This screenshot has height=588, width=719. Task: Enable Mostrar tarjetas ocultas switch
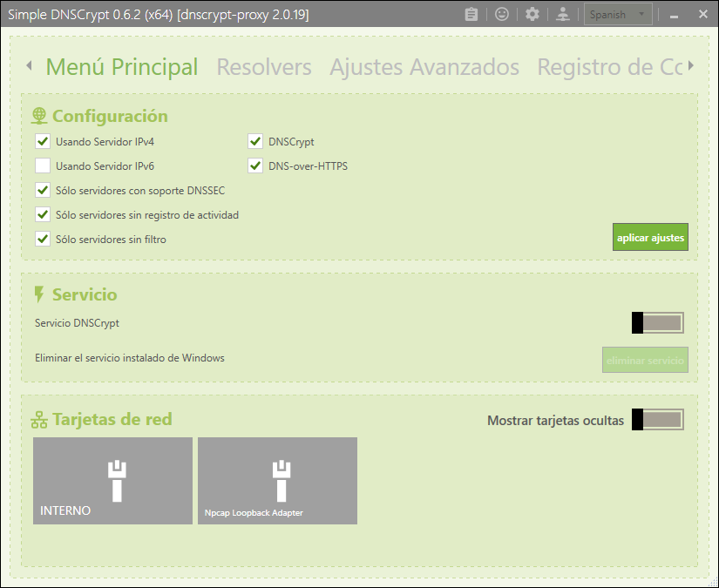[657, 420]
